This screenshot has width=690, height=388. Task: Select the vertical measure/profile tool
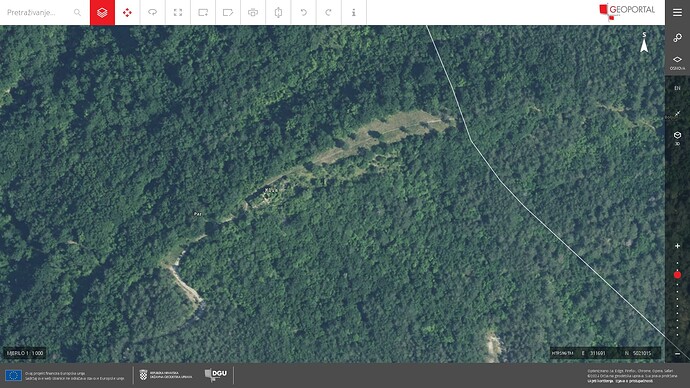click(278, 12)
